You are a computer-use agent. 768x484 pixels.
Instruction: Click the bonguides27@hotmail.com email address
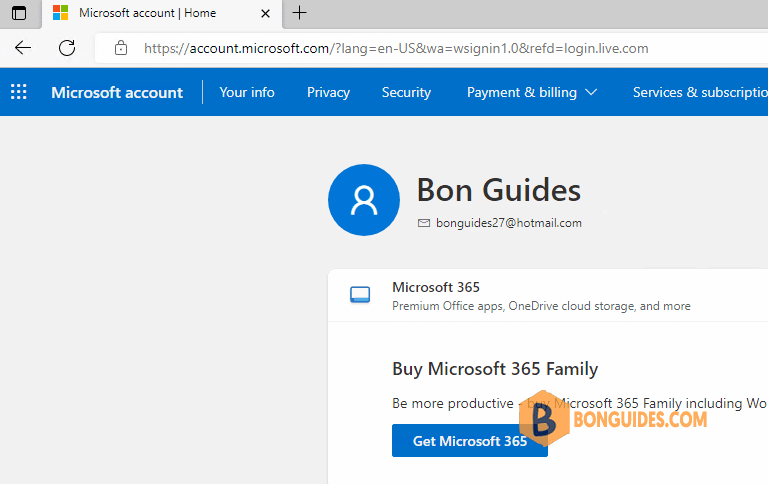509,223
